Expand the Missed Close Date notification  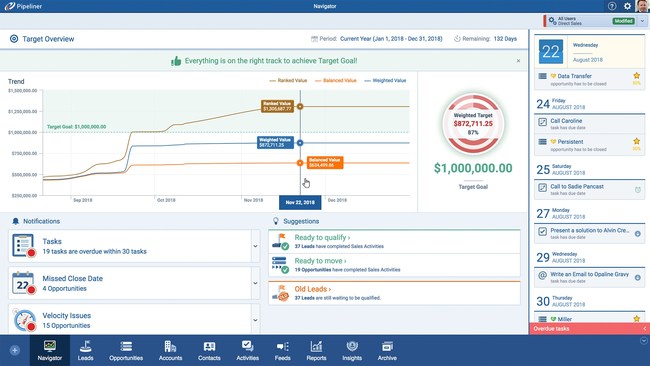coord(255,283)
